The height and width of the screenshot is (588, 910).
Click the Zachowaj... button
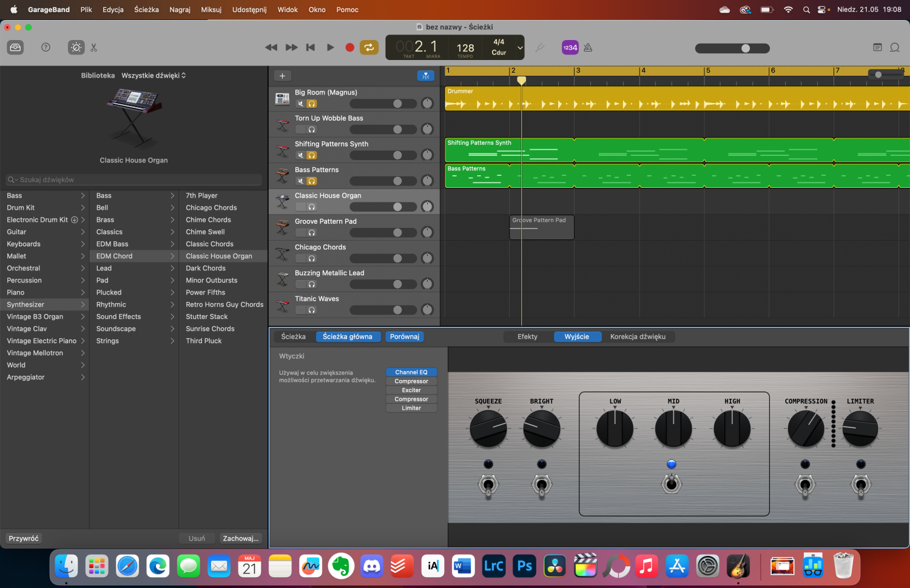[240, 538]
